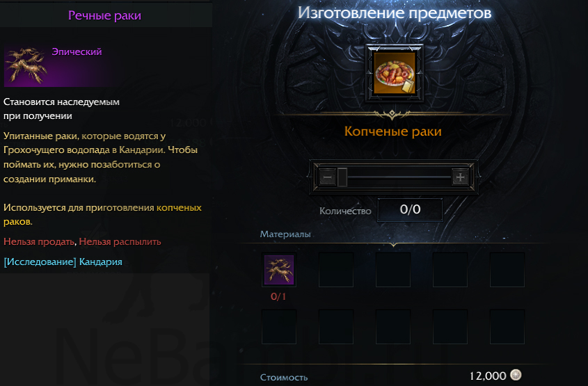Select the first empty slot in the bottom row
588x386 pixels.
point(279,327)
